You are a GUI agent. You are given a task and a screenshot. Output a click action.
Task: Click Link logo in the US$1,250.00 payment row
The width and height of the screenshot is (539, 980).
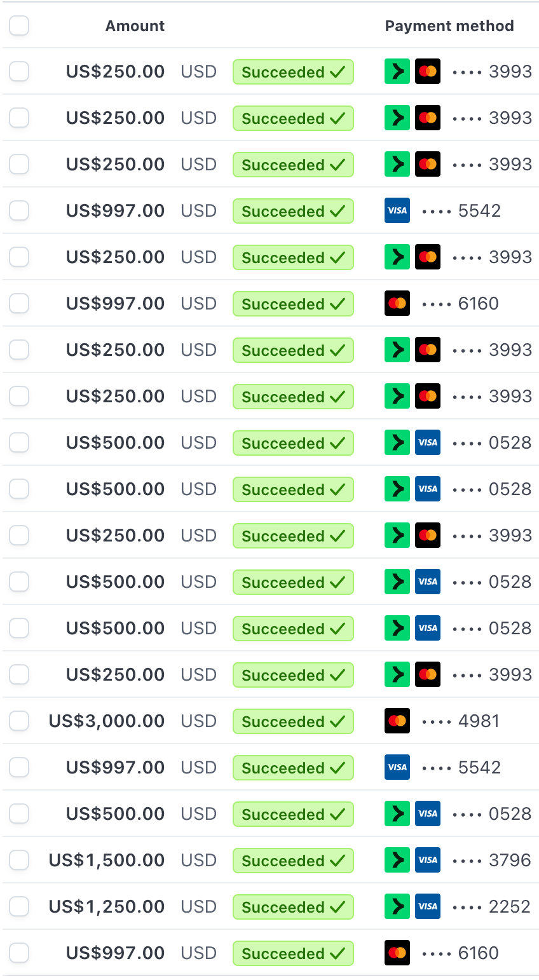(397, 906)
